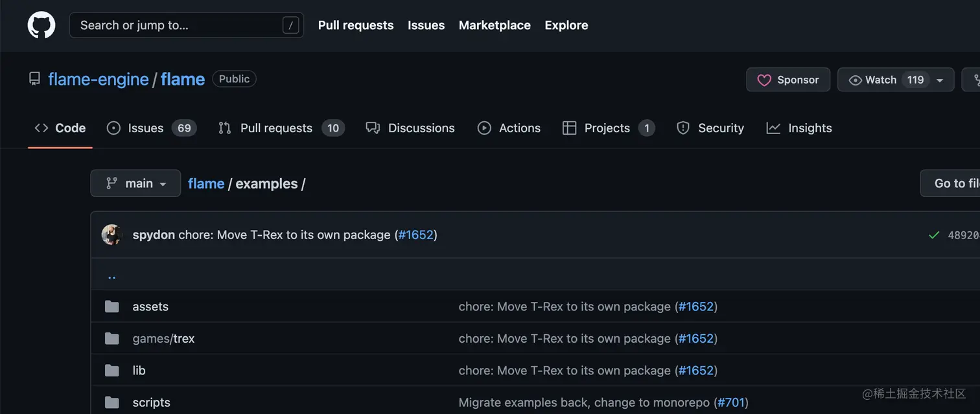Open the lib folder
This screenshot has width=980, height=414.
139,371
